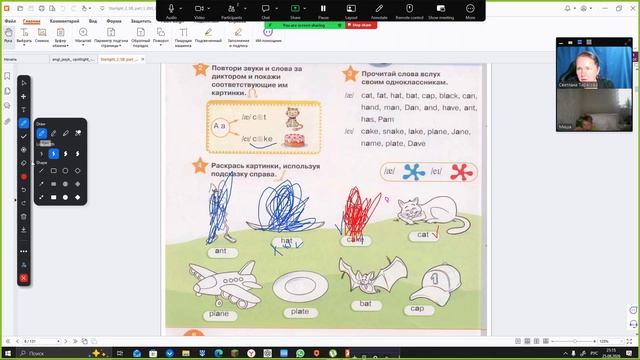Toggle Zoom Video camera
Viewport: 640px width, 360px height.
[199, 11]
